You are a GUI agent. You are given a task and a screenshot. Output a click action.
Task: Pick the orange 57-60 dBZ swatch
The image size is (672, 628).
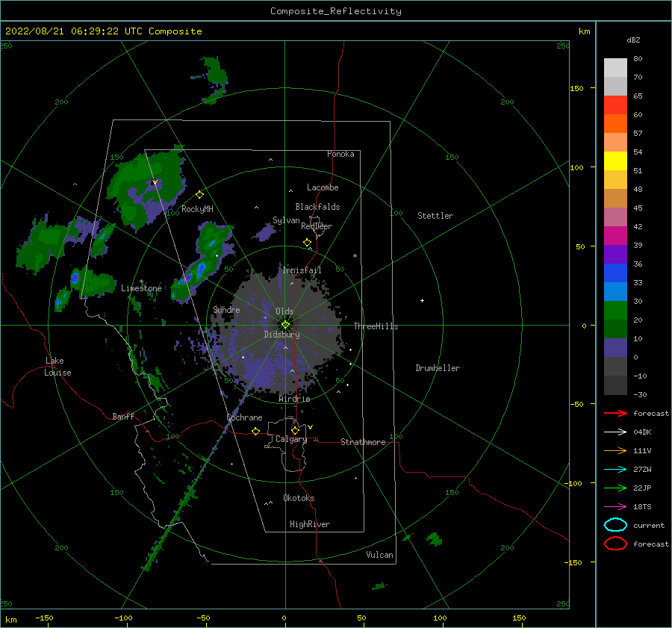(x=615, y=124)
